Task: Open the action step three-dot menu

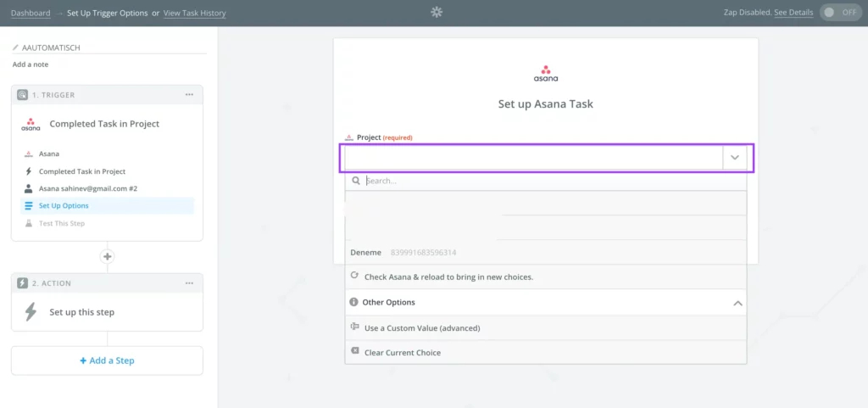Action: pos(189,283)
